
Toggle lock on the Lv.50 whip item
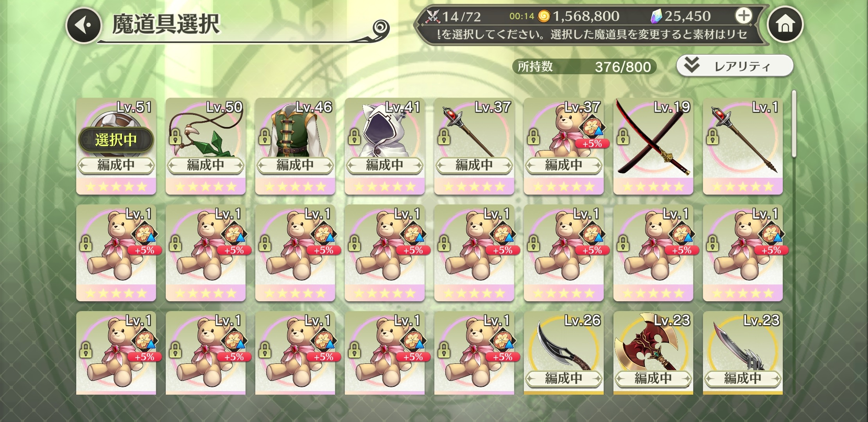pos(175,136)
